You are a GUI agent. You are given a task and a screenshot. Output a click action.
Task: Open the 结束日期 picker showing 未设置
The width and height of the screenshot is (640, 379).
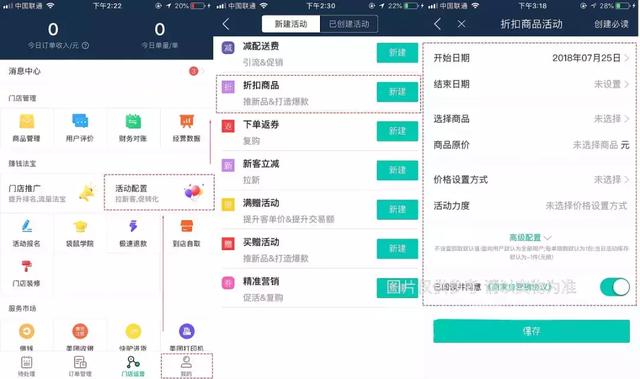click(x=530, y=84)
